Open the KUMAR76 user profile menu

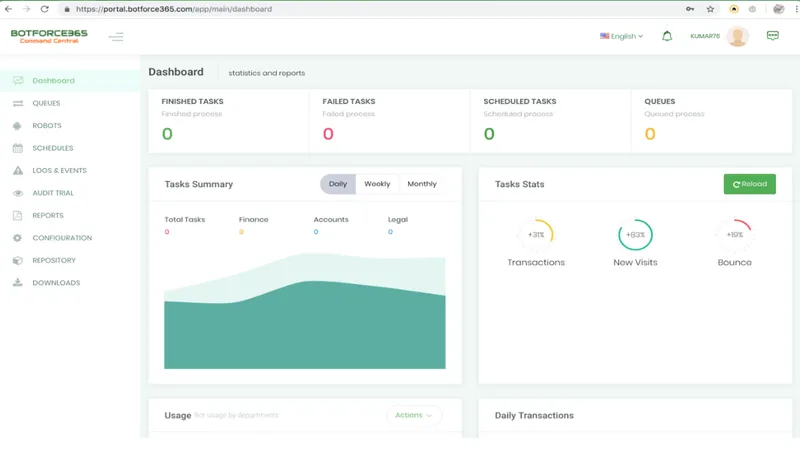click(719, 36)
